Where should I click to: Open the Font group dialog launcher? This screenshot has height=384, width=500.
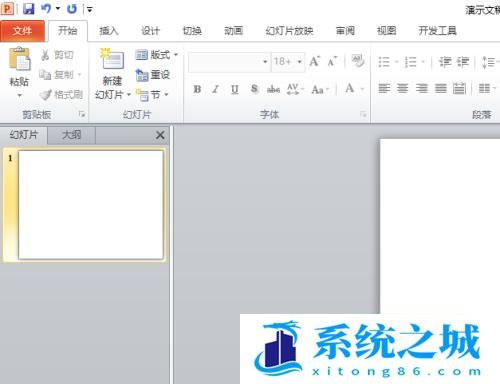tap(363, 114)
